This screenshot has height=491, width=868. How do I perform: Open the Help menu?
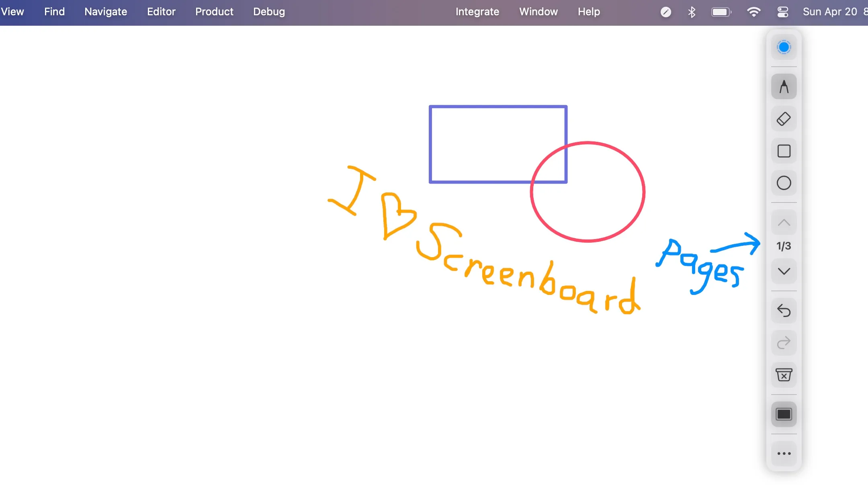(589, 12)
